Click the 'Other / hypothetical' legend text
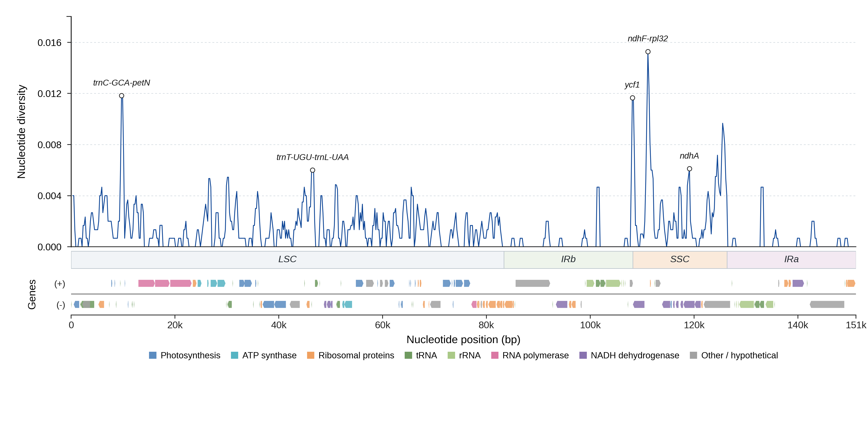 tap(740, 356)
